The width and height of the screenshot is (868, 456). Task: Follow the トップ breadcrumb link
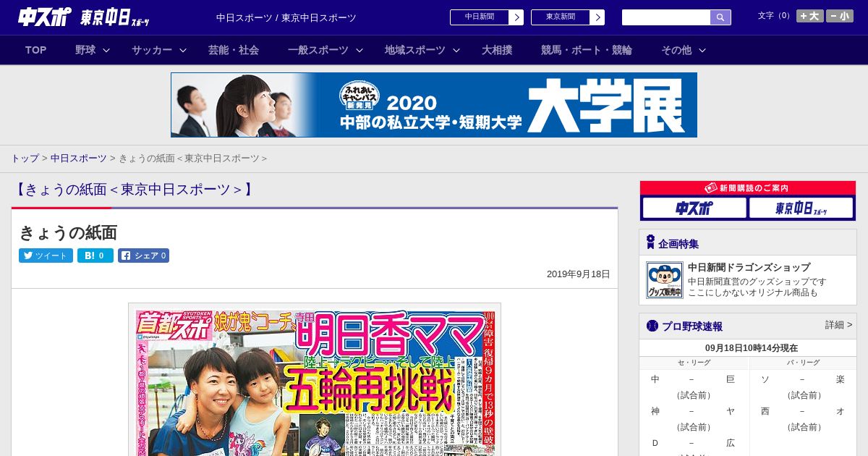coord(25,158)
